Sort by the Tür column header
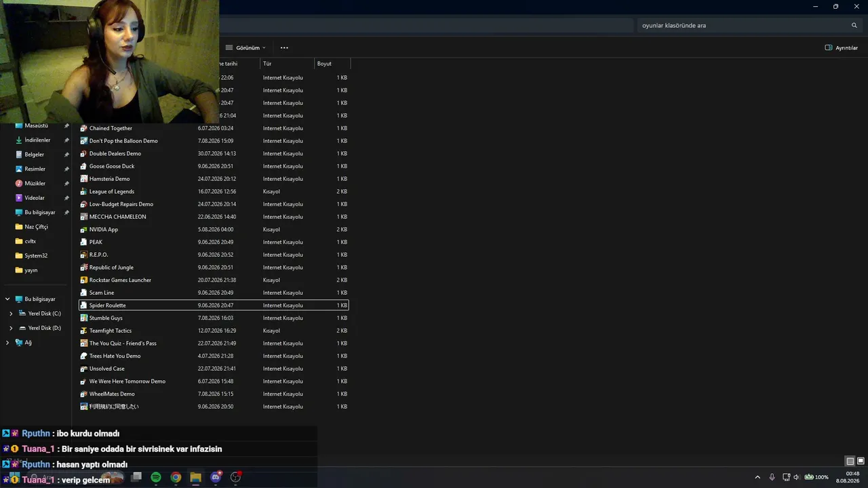 288,64
